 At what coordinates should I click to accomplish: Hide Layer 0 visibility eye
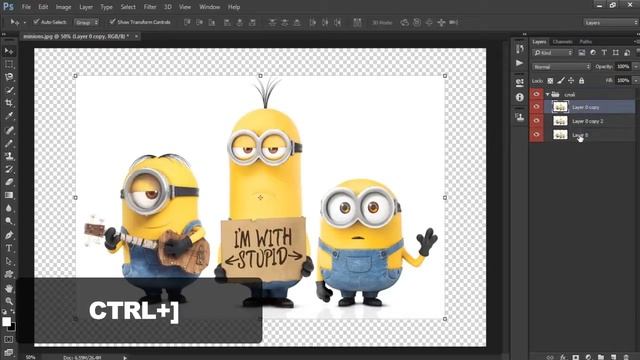coord(536,135)
